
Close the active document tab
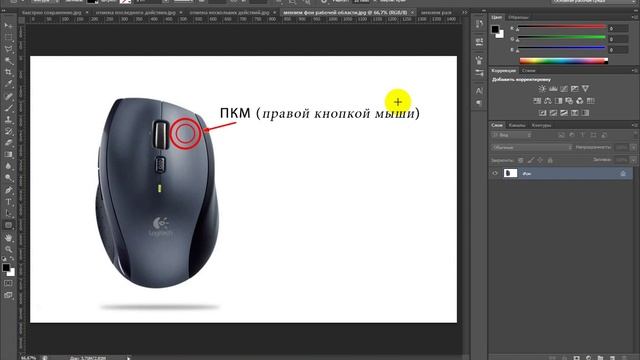point(412,13)
